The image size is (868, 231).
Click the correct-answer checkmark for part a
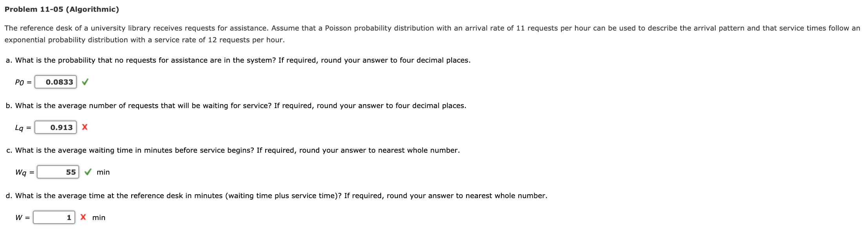tap(86, 82)
